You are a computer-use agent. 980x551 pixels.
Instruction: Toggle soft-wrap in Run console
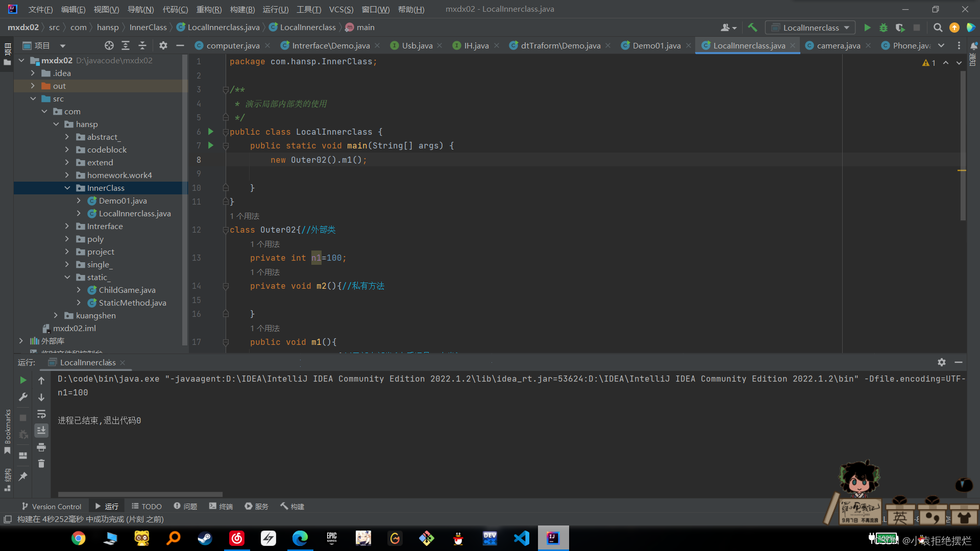pos(41,414)
